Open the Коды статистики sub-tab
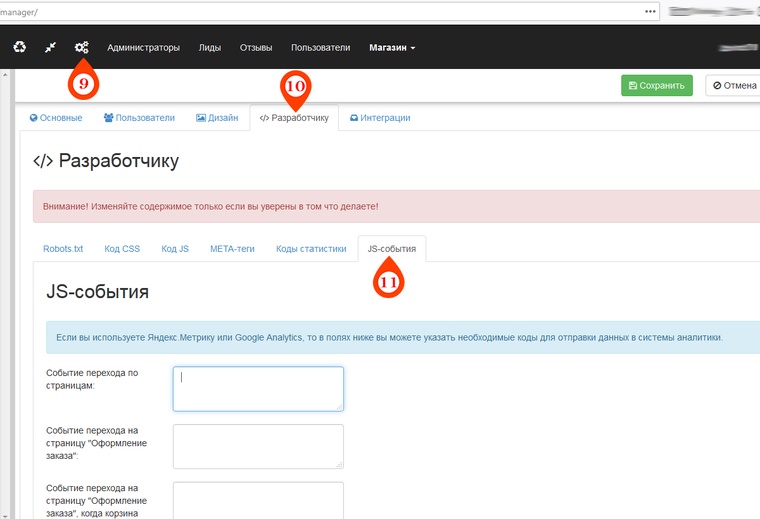 [311, 249]
